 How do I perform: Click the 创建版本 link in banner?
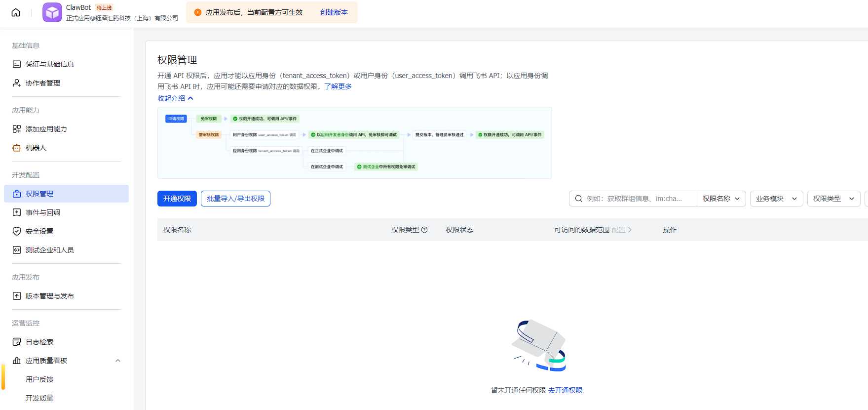[334, 12]
